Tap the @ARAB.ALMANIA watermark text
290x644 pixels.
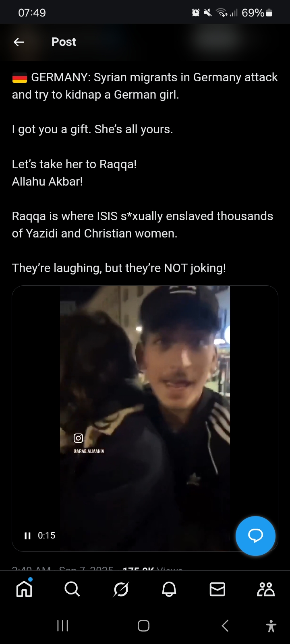coord(89,451)
